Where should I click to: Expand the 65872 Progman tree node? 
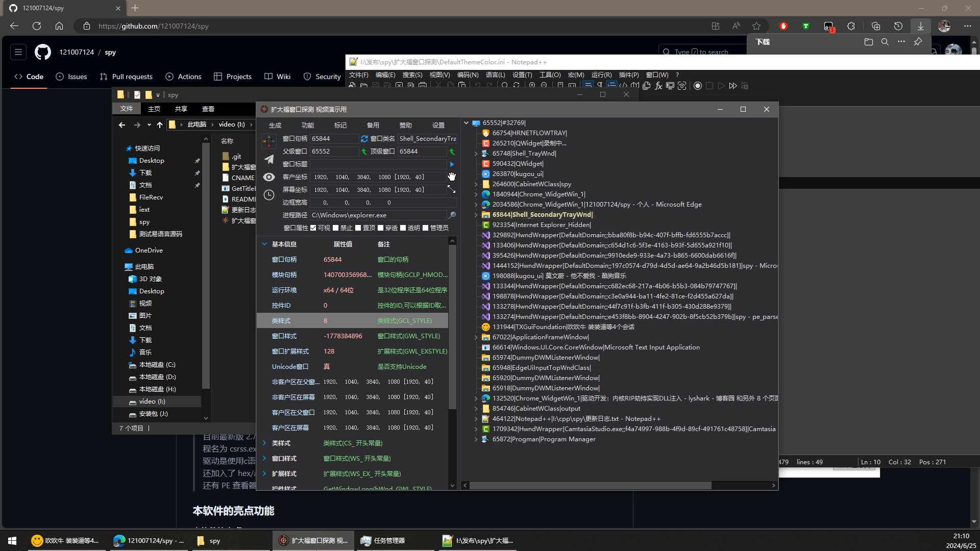point(476,439)
